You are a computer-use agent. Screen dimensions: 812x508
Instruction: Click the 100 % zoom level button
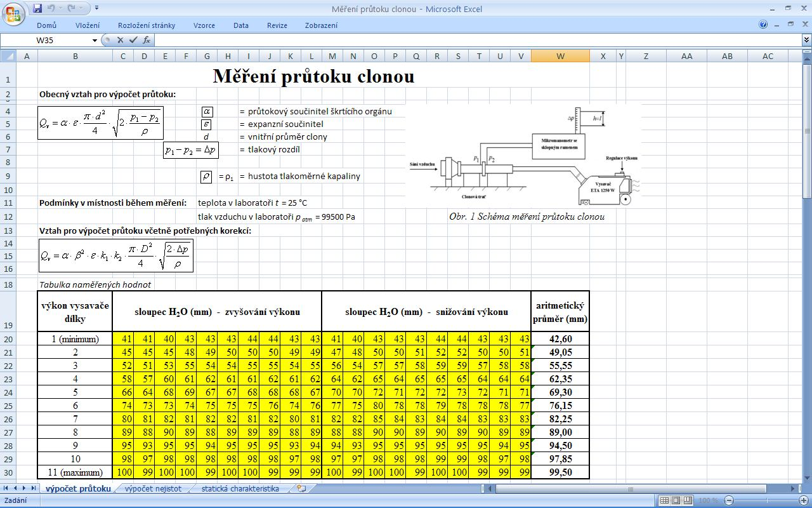tap(708, 500)
